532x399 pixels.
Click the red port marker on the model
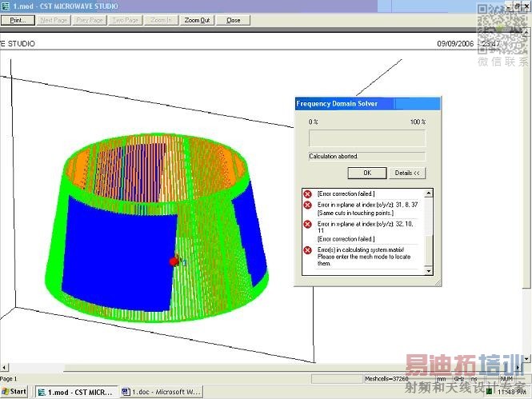(x=174, y=261)
